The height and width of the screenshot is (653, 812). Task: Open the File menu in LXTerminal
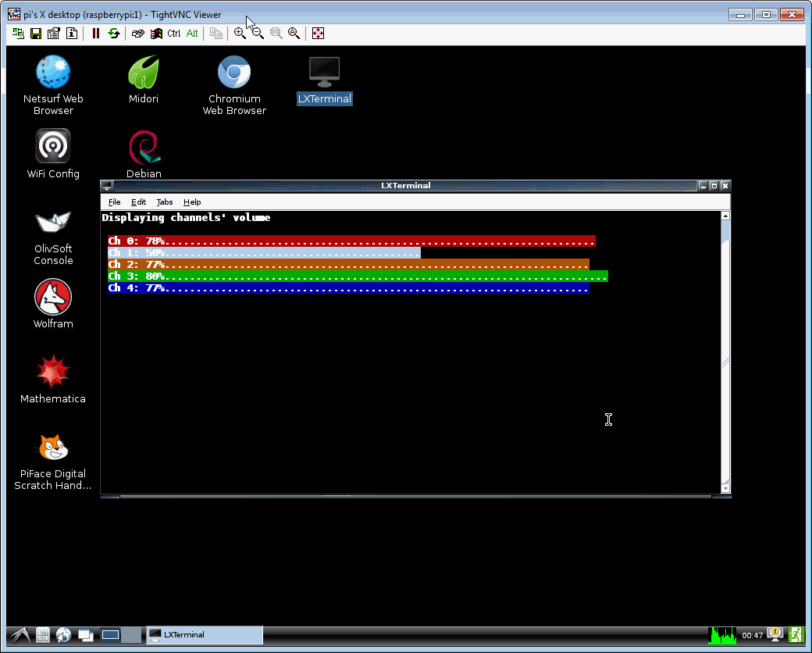point(115,202)
